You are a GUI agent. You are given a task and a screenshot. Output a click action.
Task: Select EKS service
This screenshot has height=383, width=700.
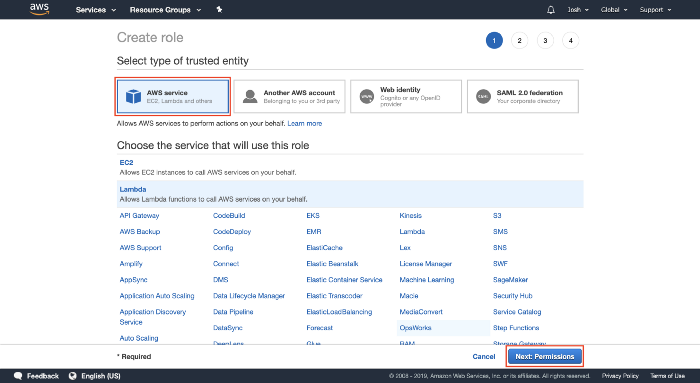[x=313, y=216]
